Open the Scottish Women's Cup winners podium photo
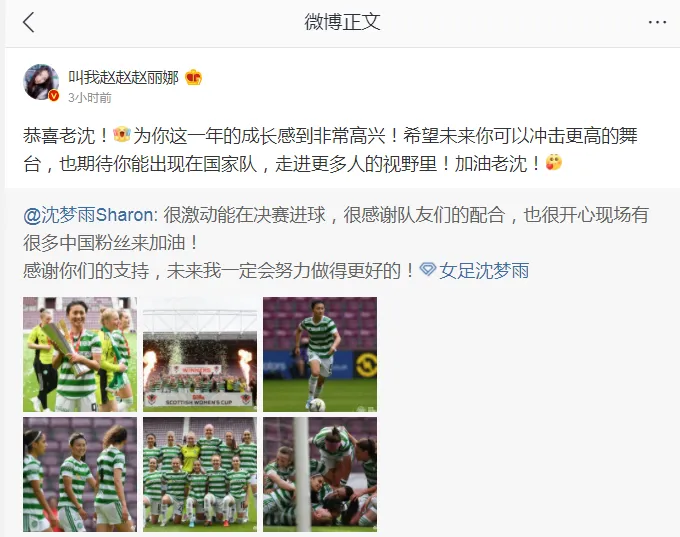The image size is (680, 537). click(x=200, y=354)
